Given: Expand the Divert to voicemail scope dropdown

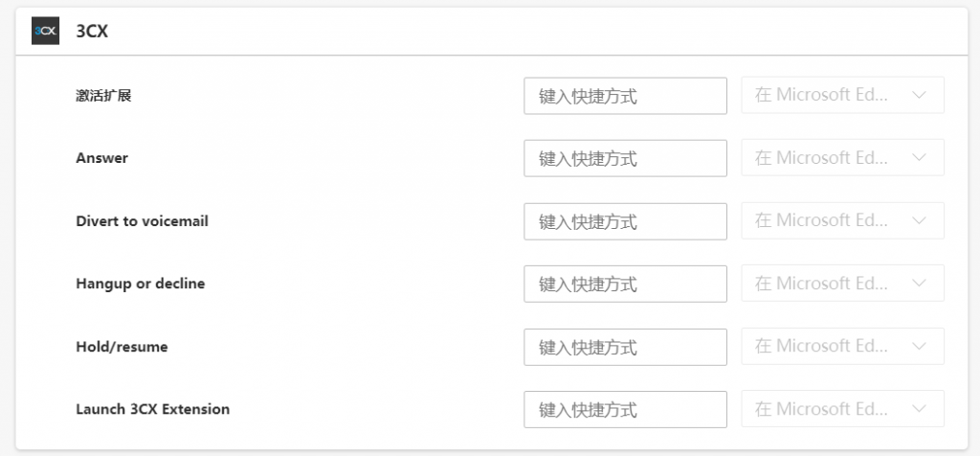Looking at the screenshot, I should pos(842,220).
